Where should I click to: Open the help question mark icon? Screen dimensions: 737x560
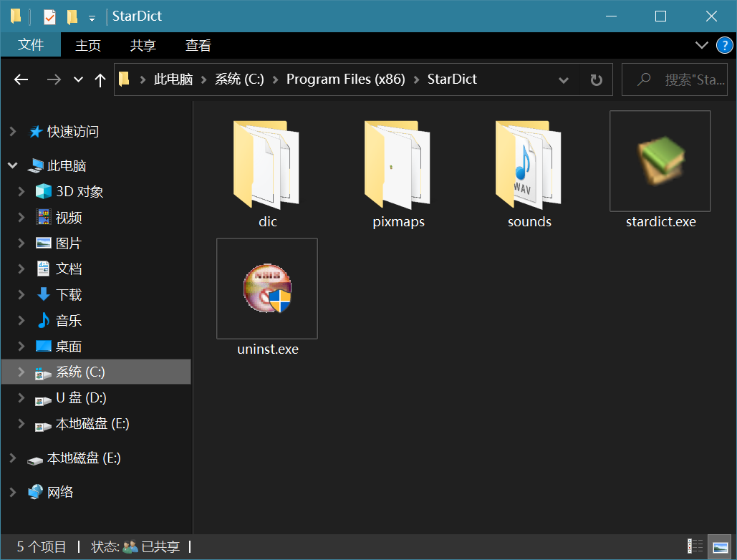click(724, 46)
